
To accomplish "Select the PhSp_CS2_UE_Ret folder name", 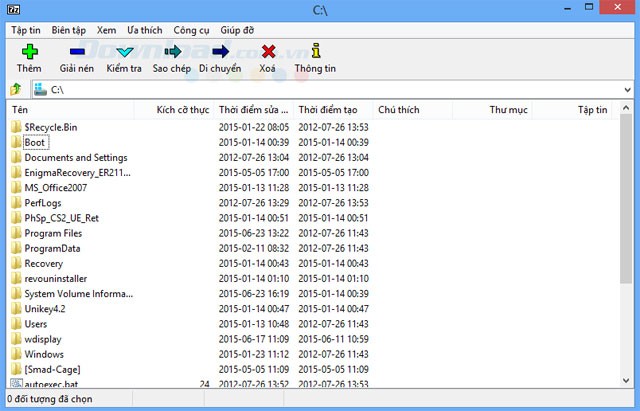I will (x=62, y=218).
